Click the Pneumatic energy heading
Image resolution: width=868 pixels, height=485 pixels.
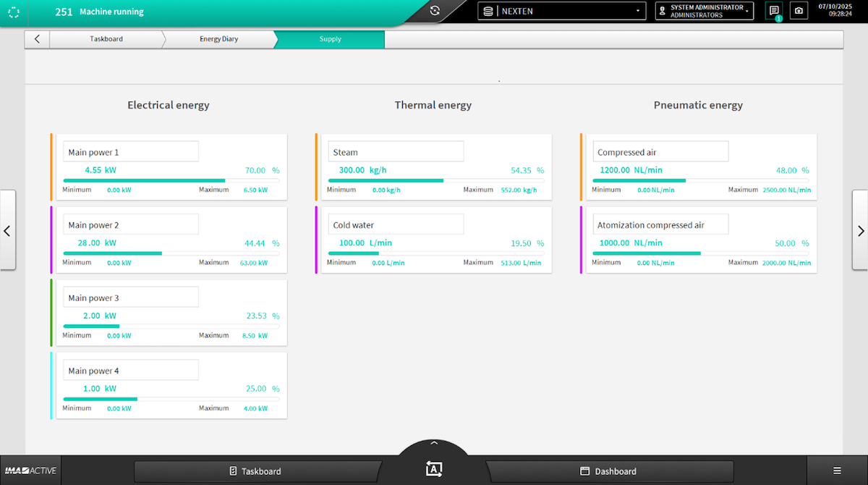point(698,105)
